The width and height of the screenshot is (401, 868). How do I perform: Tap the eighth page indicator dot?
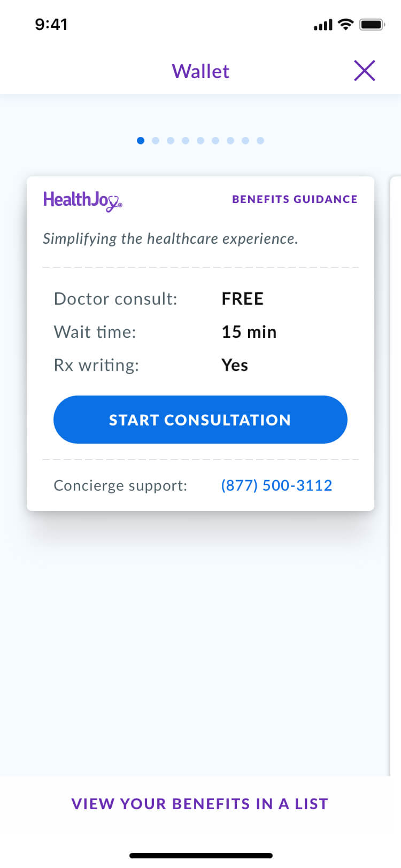(x=245, y=141)
